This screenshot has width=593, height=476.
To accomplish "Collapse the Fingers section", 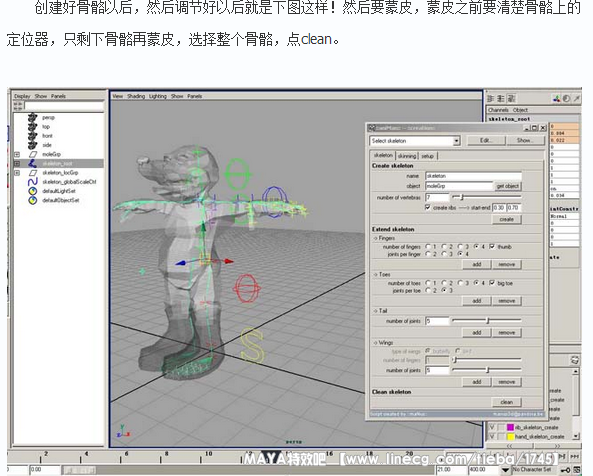I will coord(376,238).
